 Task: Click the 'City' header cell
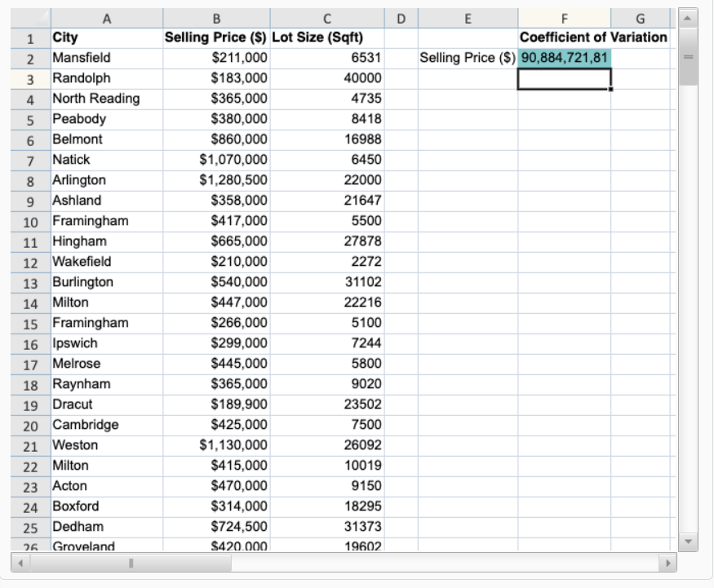[107, 38]
